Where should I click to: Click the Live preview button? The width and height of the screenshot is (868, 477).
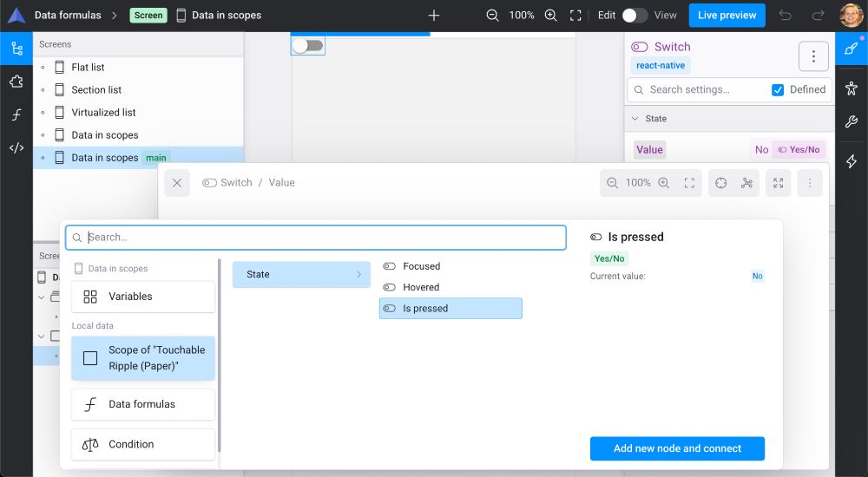[x=727, y=16]
